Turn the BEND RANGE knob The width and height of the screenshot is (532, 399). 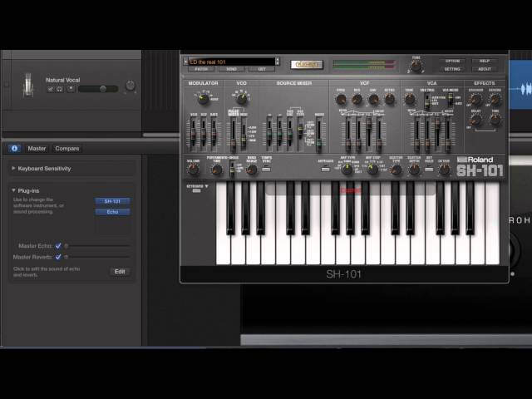[x=251, y=170]
